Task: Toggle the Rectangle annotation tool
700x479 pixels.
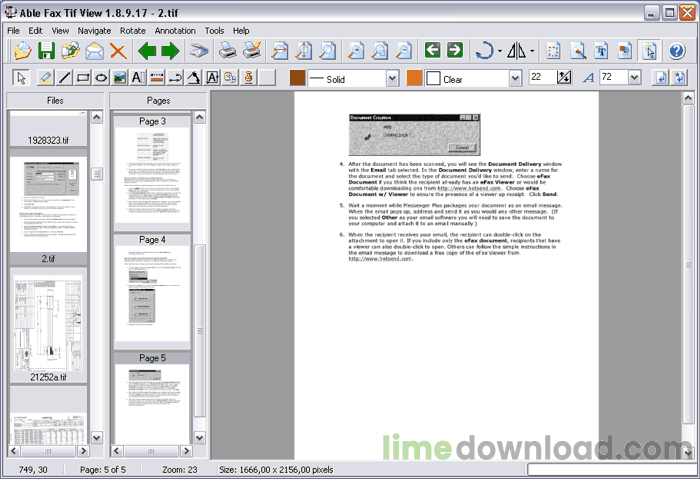Action: coord(83,78)
